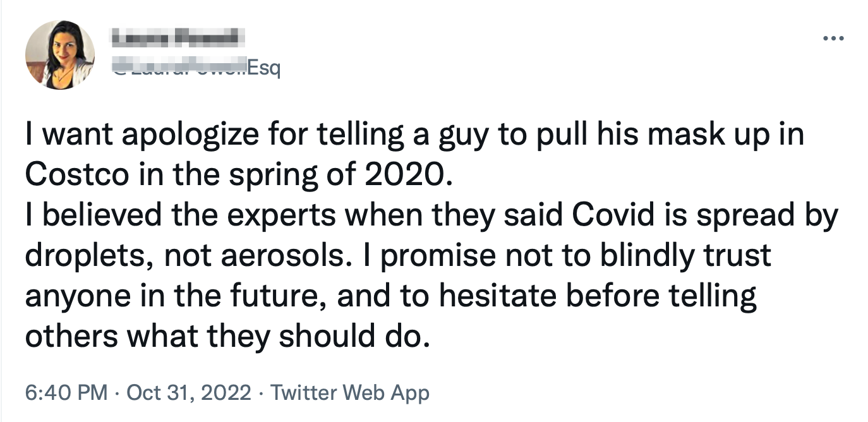This screenshot has height=422, width=868.
Task: Click the username handle ending in Esq
Action: [x=196, y=67]
